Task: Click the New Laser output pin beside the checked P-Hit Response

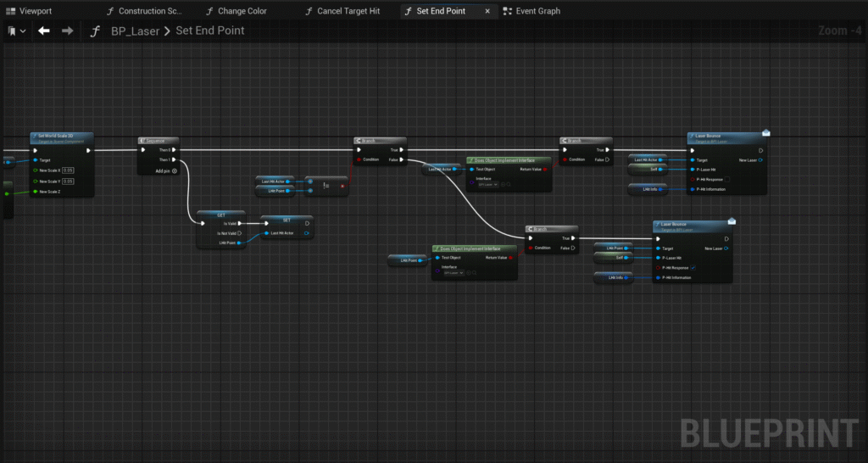Action: click(x=726, y=248)
